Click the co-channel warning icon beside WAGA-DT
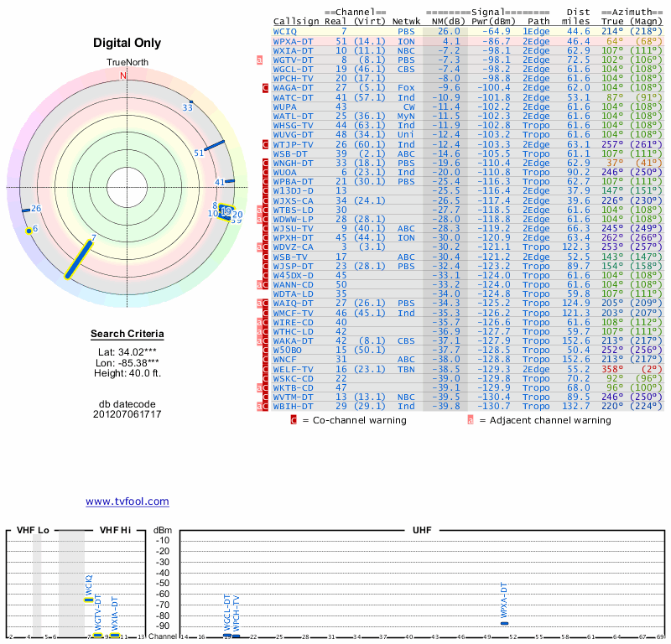 [266, 86]
